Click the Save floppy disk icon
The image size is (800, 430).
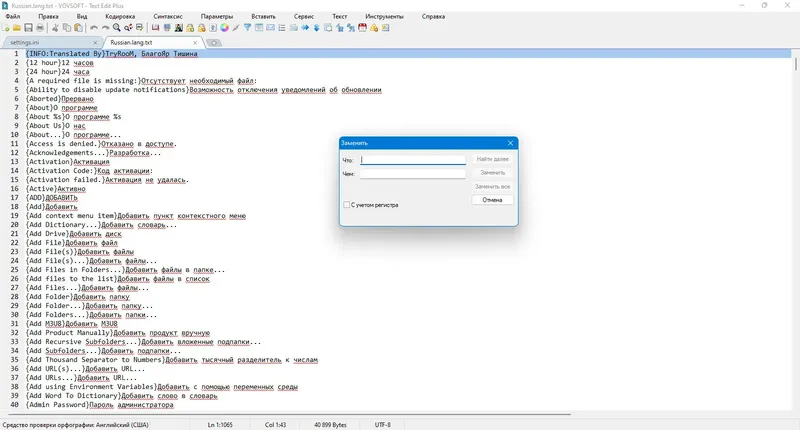point(29,28)
